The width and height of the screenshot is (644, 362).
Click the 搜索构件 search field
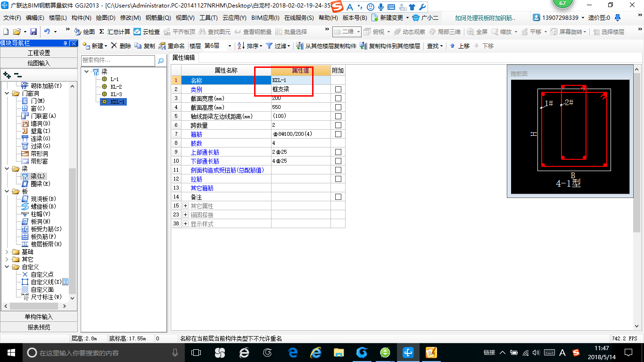[118, 60]
